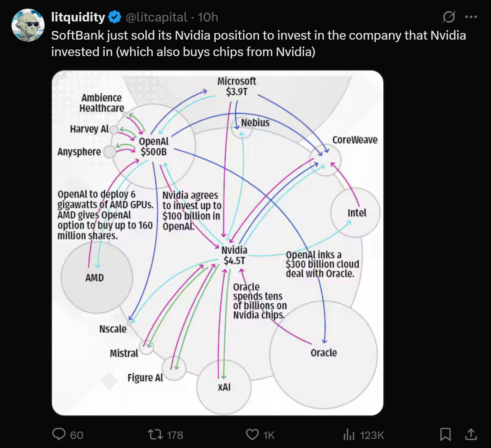Bookmark this post
491x448 pixels.
445,434
